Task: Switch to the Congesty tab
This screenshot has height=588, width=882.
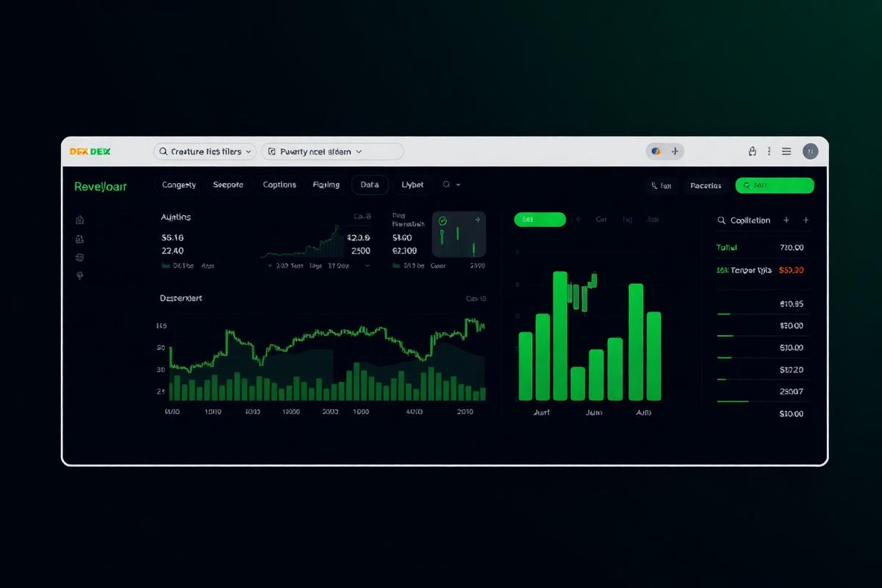Action: (x=179, y=185)
